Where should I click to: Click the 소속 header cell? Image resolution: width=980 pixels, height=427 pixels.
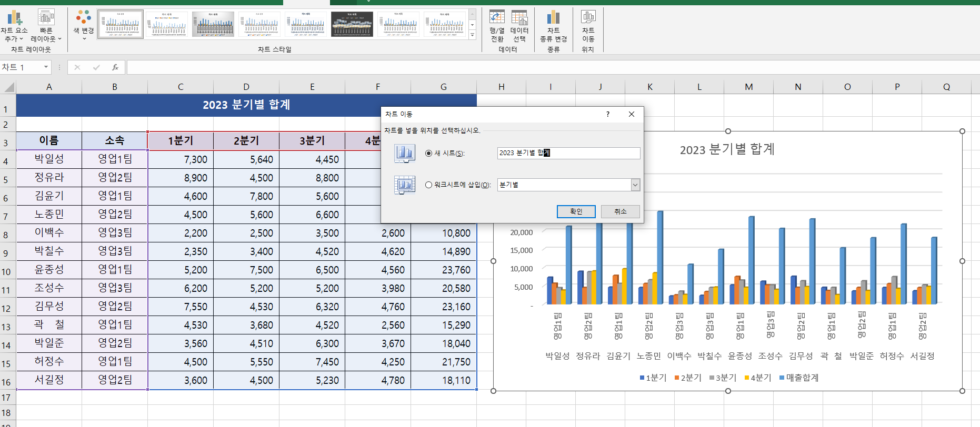point(115,140)
